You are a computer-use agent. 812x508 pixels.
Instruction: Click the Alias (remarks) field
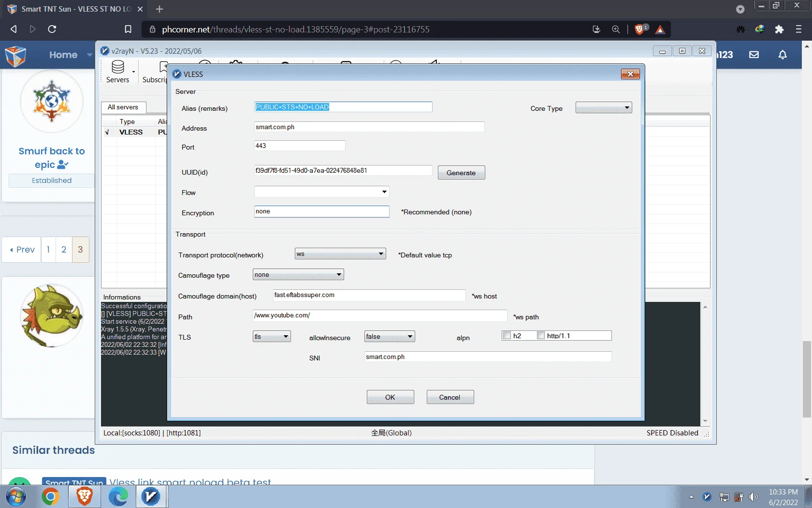343,107
